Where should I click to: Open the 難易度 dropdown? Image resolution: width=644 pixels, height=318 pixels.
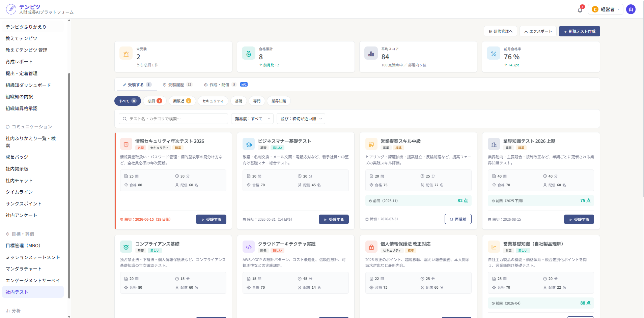[x=252, y=119]
